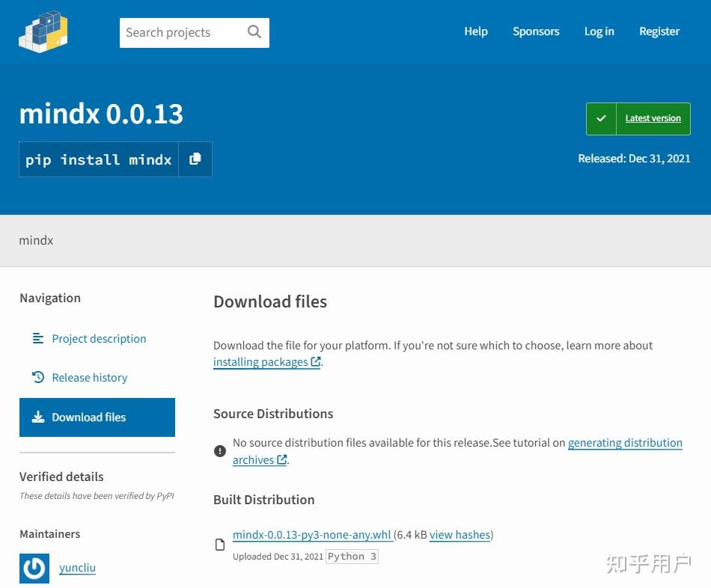Copy pip install command icon
This screenshot has height=588, width=711.
tap(195, 159)
